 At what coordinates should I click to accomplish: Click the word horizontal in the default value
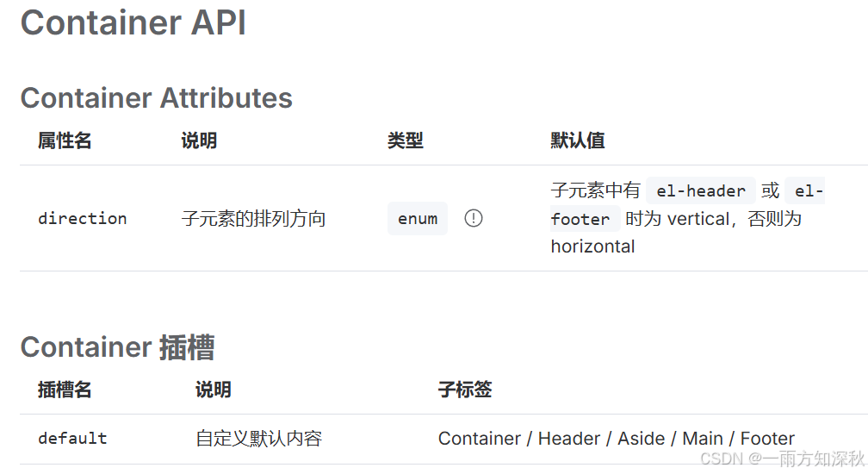(x=592, y=246)
